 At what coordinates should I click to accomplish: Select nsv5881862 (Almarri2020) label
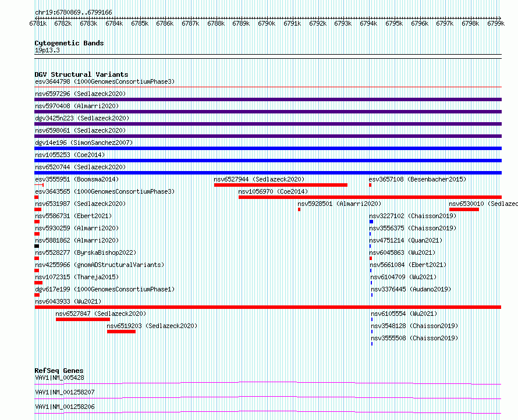point(77,240)
